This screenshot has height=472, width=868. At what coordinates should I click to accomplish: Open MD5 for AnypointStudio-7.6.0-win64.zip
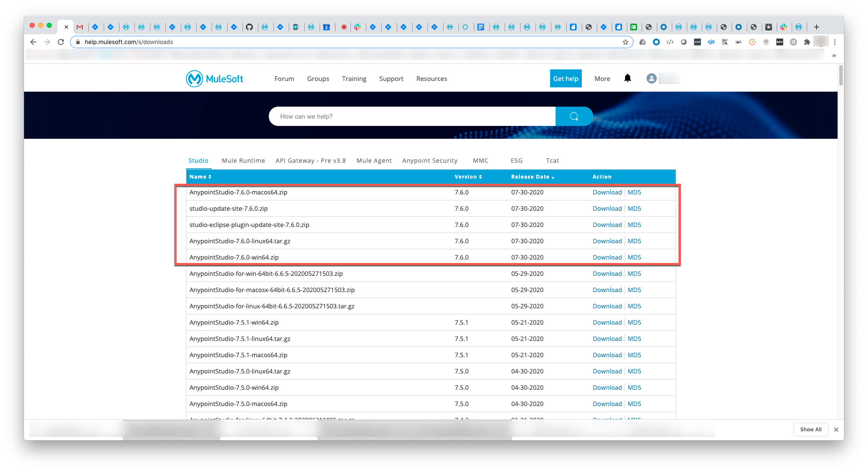634,257
